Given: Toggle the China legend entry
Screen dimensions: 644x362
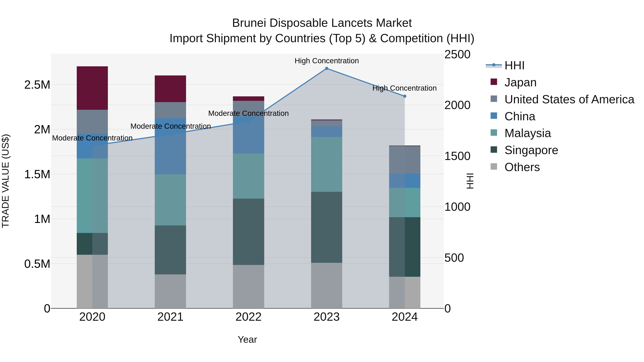Looking at the screenshot, I should (513, 116).
